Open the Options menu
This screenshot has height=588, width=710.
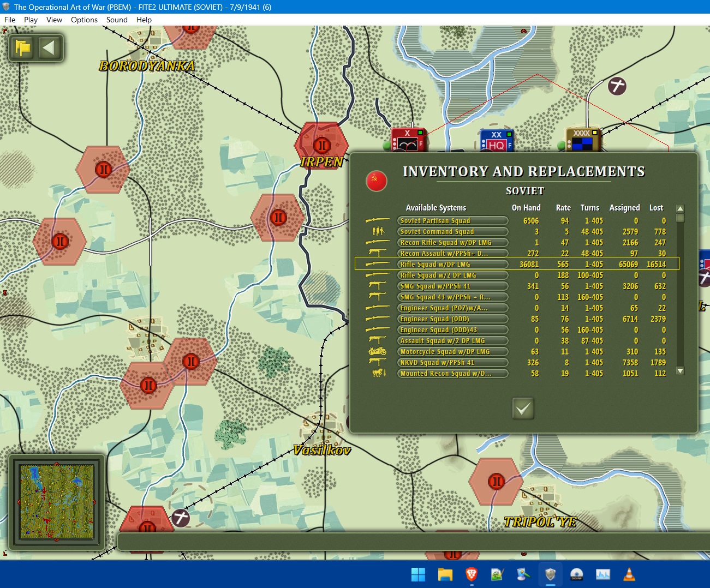[84, 20]
